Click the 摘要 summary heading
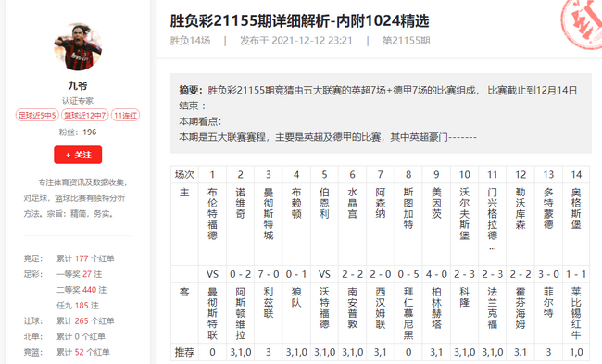 (x=191, y=90)
